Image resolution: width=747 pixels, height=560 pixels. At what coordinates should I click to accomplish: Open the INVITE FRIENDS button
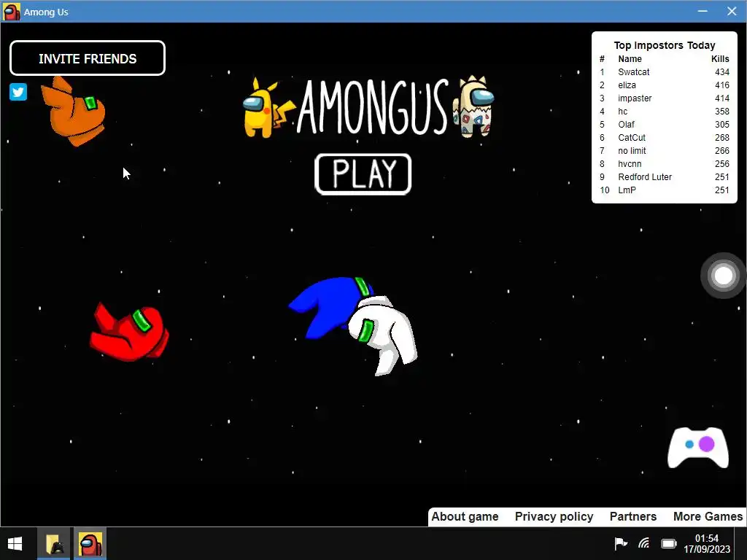pos(88,58)
